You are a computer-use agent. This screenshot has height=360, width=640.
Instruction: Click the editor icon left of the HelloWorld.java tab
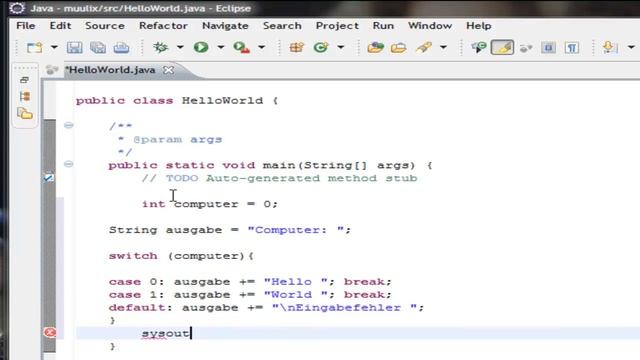(52, 70)
